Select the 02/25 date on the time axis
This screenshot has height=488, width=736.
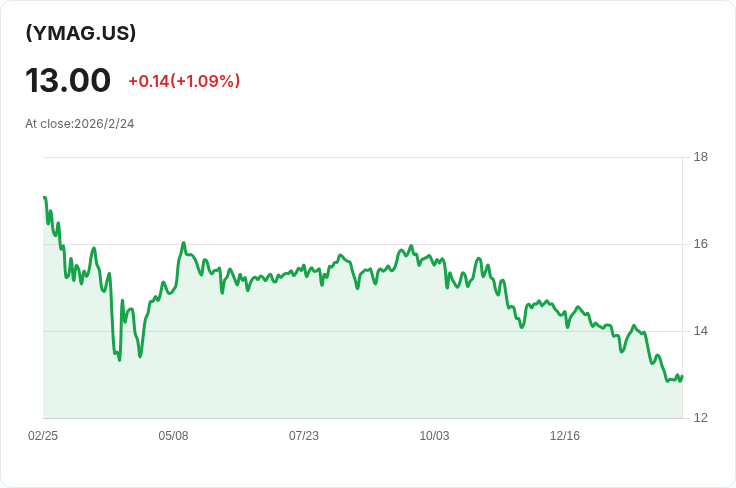click(x=43, y=436)
